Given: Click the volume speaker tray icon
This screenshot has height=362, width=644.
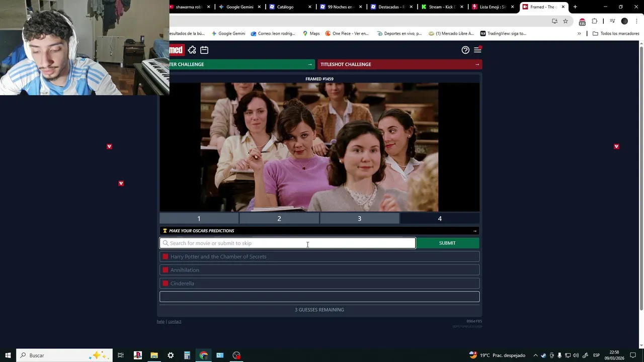Looking at the screenshot, I should tap(576, 355).
